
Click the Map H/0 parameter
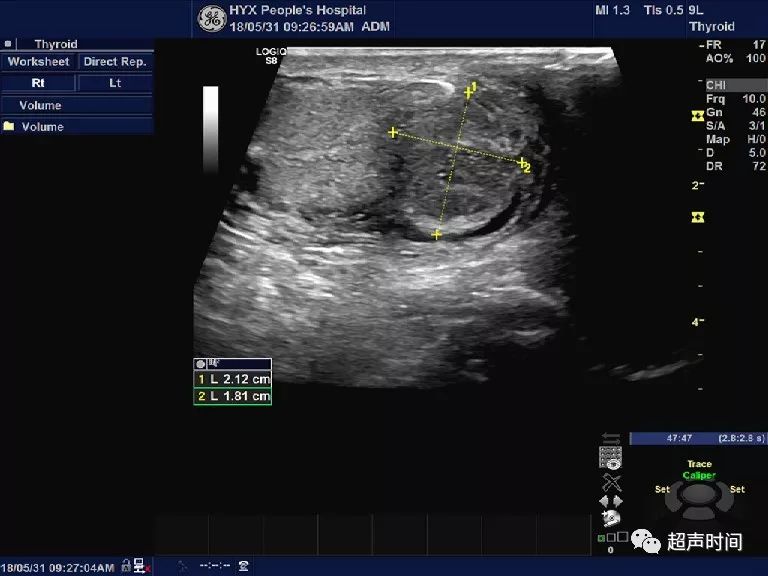736,140
